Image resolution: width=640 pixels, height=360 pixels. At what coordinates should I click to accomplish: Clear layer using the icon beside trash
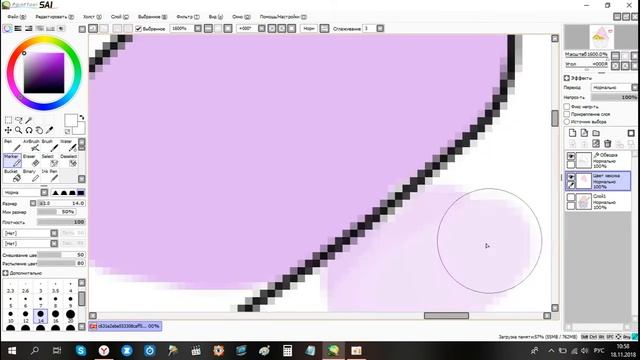(x=596, y=143)
